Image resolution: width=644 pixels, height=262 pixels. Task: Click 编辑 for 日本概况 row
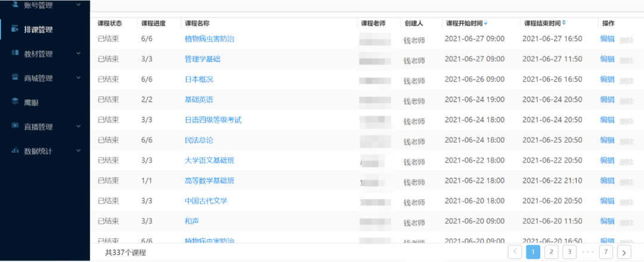pos(607,79)
